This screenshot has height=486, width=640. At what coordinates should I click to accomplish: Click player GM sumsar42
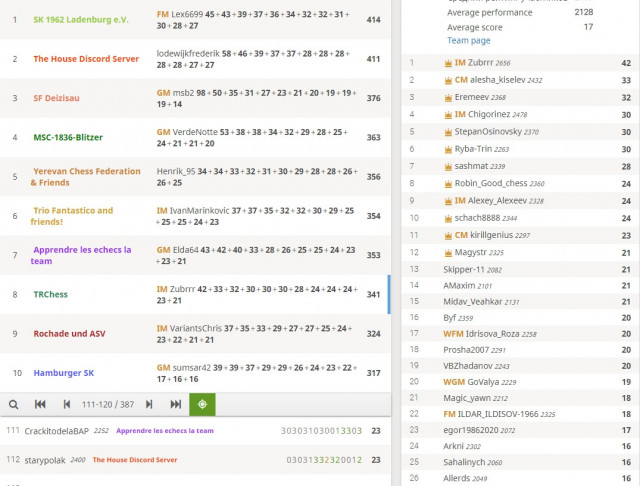pos(184,368)
